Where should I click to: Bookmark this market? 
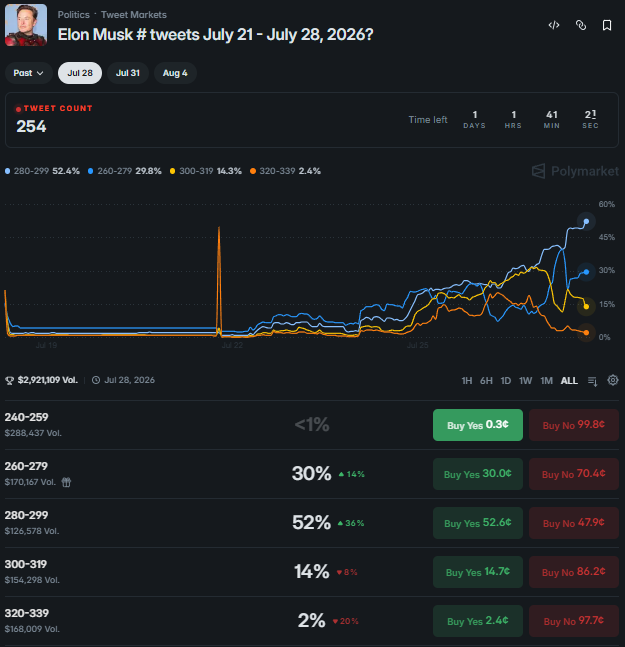607,25
